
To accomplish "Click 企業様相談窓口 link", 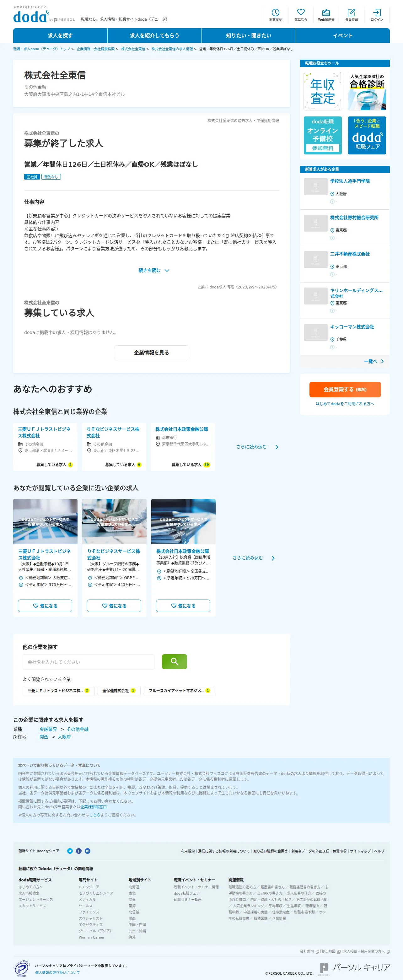I will tap(94, 806).
